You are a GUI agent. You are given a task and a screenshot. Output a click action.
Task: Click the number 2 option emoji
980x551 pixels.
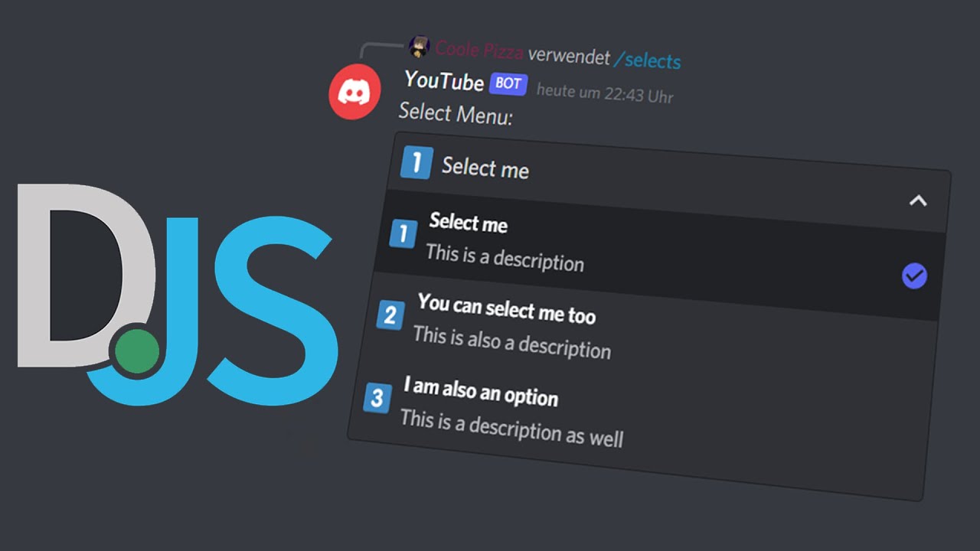click(390, 315)
